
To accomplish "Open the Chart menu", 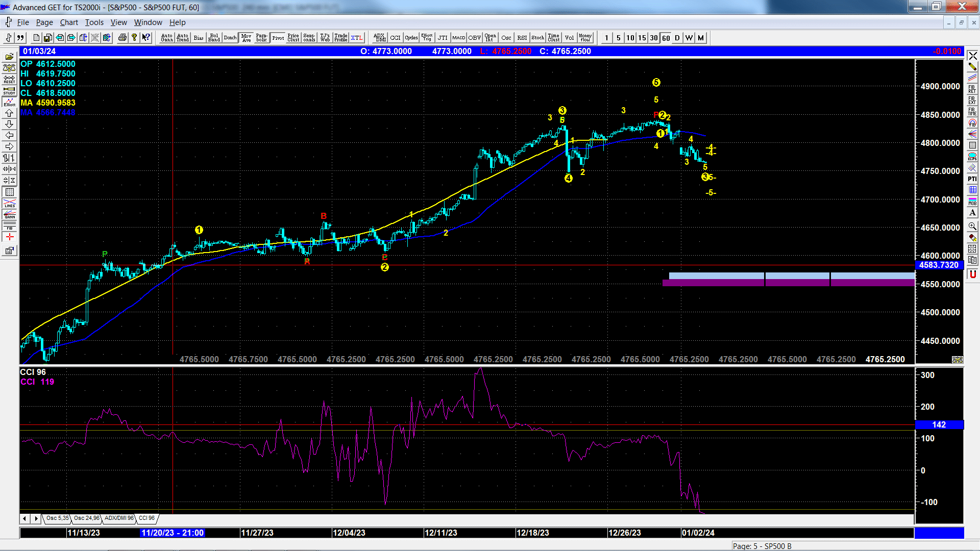I will pos(69,22).
